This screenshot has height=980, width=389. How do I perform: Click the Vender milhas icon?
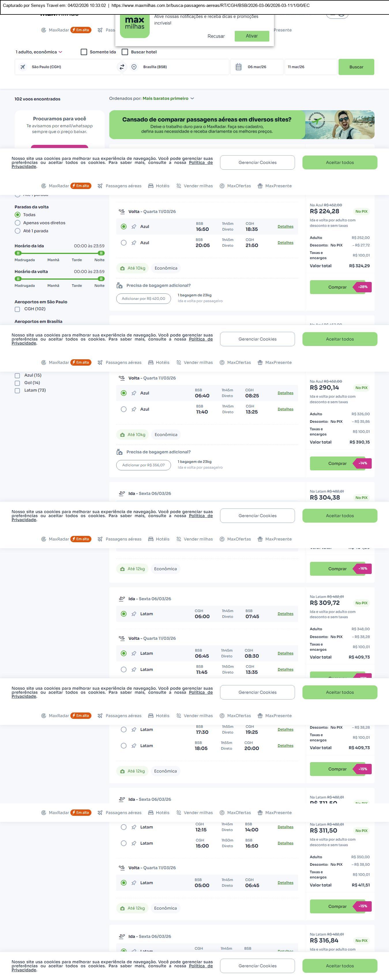(x=179, y=186)
